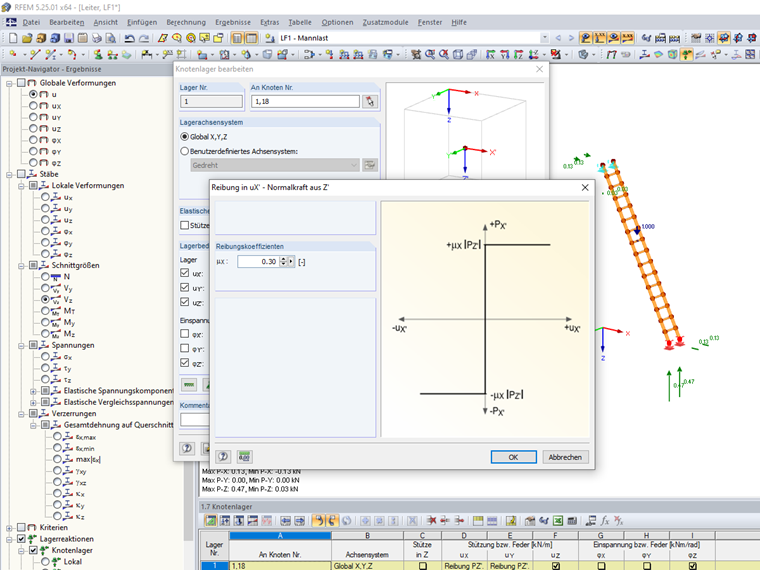Check the Stütze in Z cell checkbox in table

423,566
